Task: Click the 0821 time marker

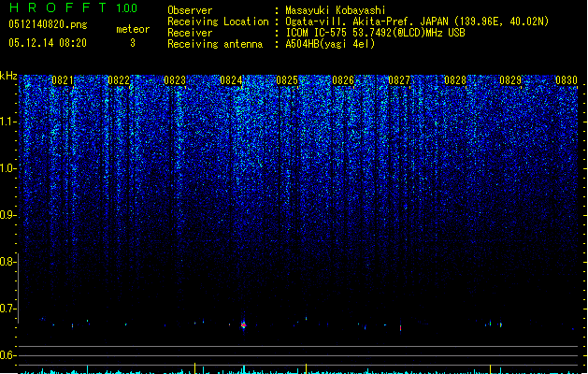Action: (x=63, y=80)
